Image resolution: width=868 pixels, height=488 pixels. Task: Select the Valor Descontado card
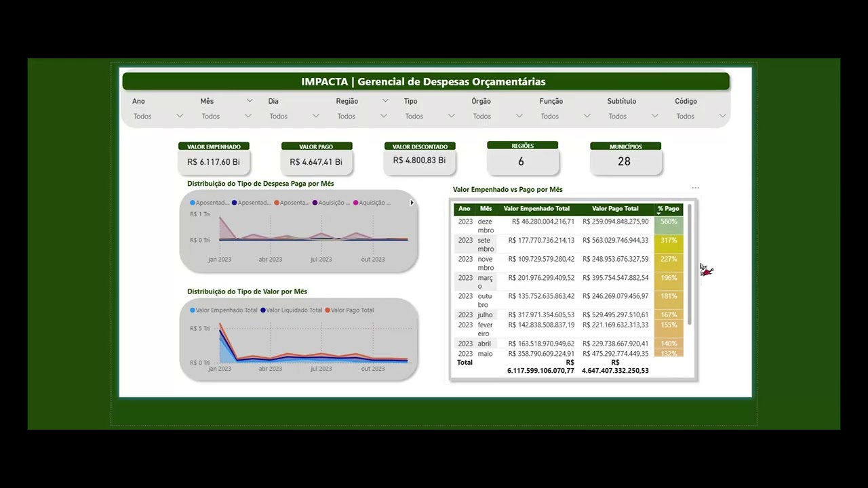point(419,157)
